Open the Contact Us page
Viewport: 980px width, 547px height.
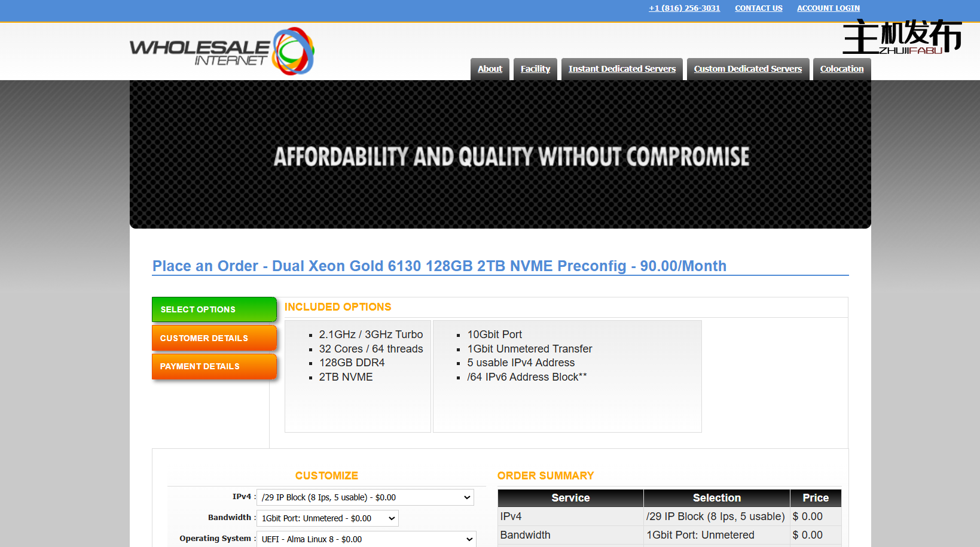coord(758,8)
